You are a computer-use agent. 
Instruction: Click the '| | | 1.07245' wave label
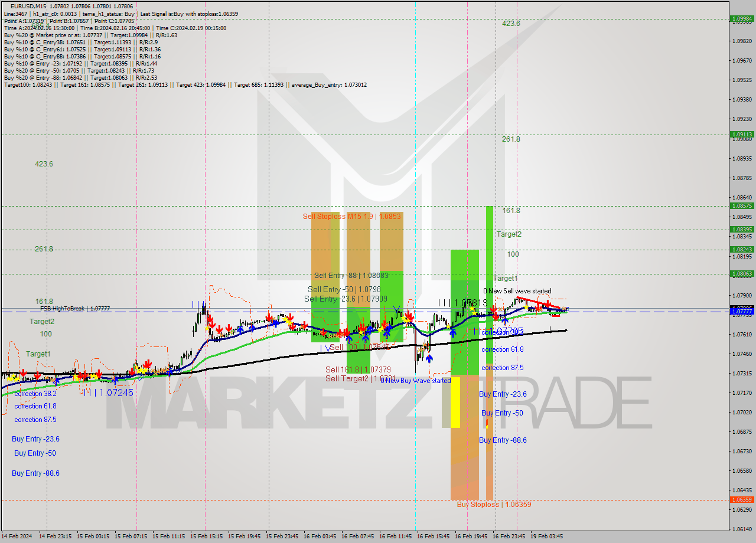(109, 392)
